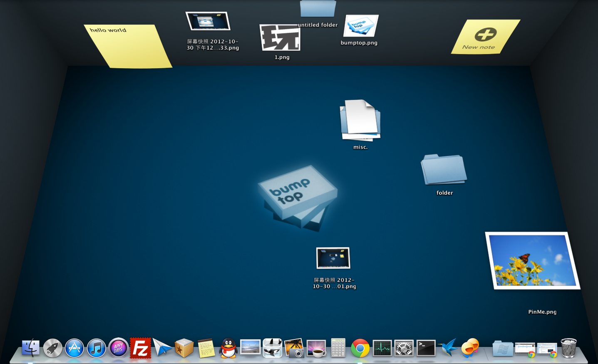Click the Appy Days dock icon
Screen dimensions: 598x364
[x=118, y=348]
